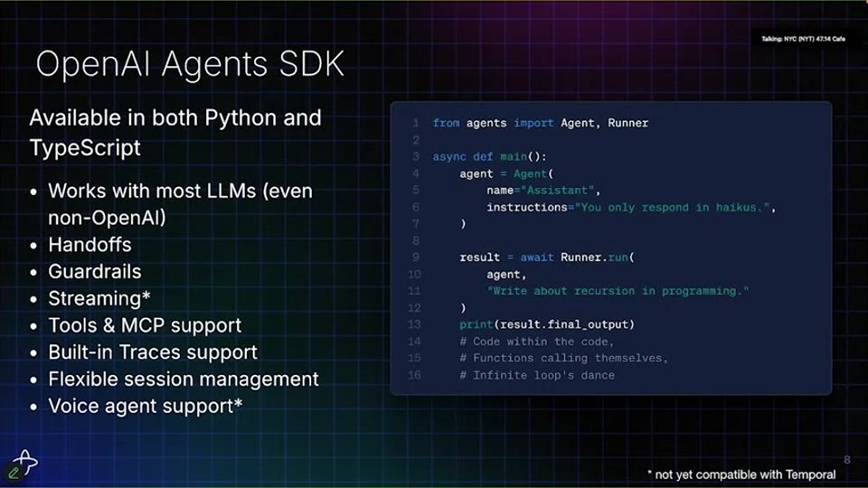Click the instructions haikus string in code
The height and width of the screenshot is (488, 868).
tap(672, 208)
